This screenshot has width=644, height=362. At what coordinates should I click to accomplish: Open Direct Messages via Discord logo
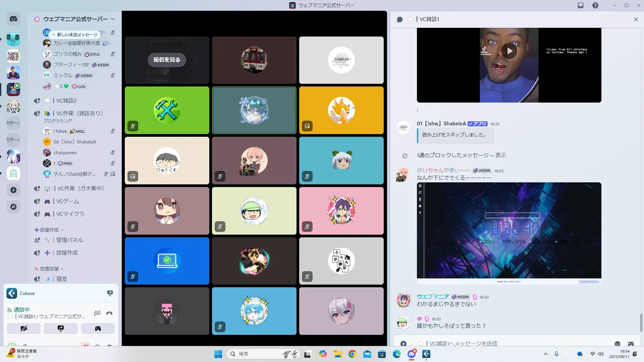13,19
